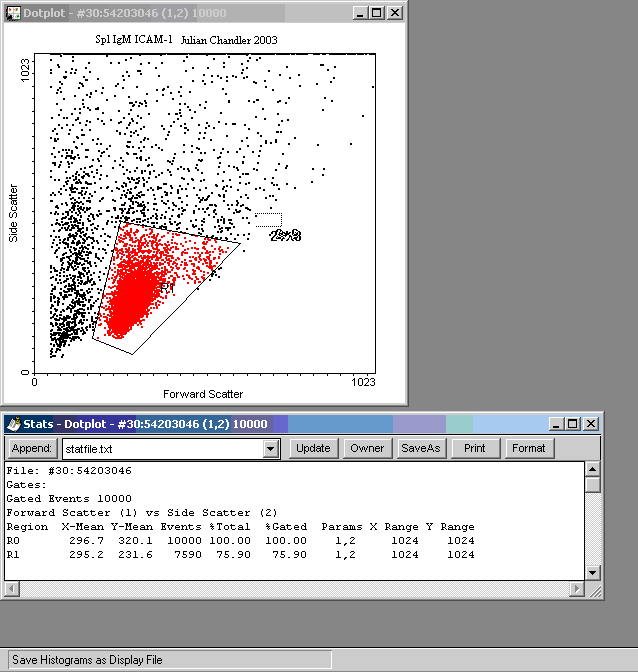The image size is (638, 672).
Task: Click the Stats window system icon
Action: tap(14, 424)
